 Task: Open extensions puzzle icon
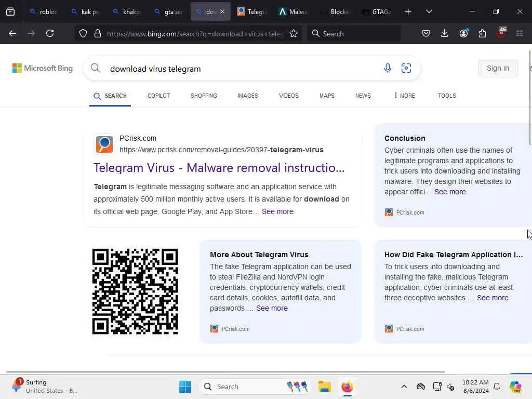pyautogui.click(x=482, y=33)
